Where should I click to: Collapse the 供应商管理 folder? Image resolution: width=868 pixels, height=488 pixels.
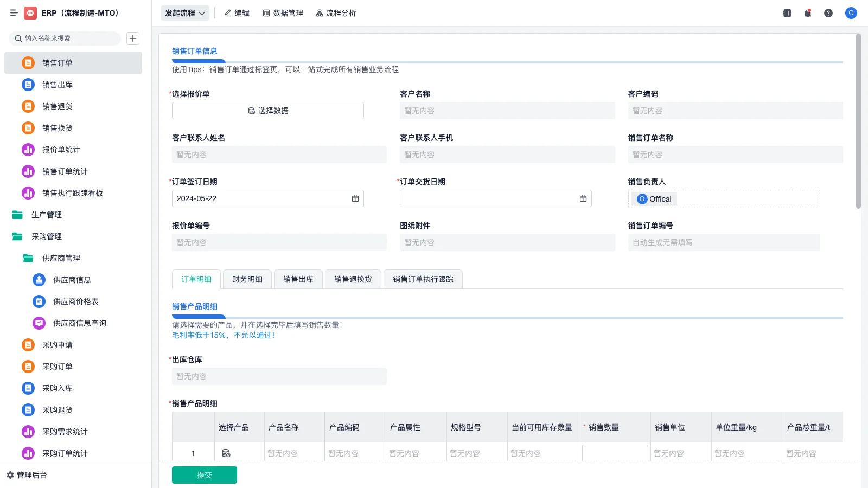point(28,258)
